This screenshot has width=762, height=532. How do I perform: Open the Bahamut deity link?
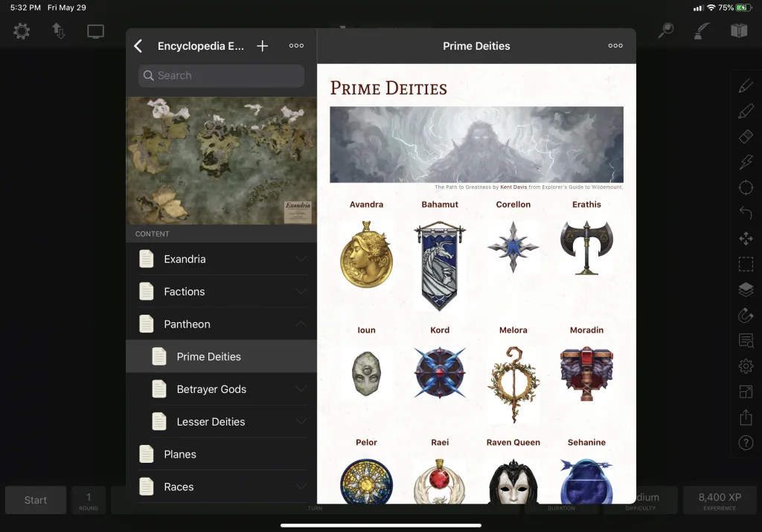pos(440,205)
